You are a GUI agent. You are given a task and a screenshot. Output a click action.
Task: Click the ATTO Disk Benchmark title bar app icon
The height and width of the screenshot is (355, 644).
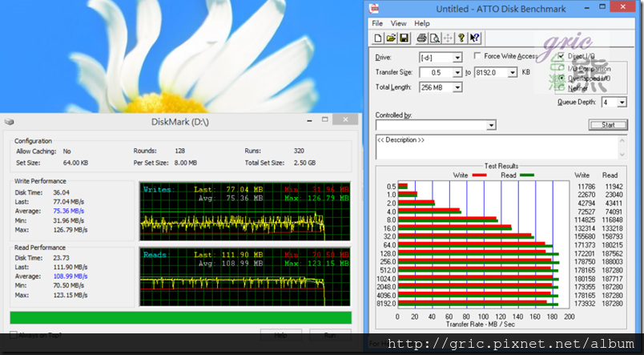(x=374, y=8)
